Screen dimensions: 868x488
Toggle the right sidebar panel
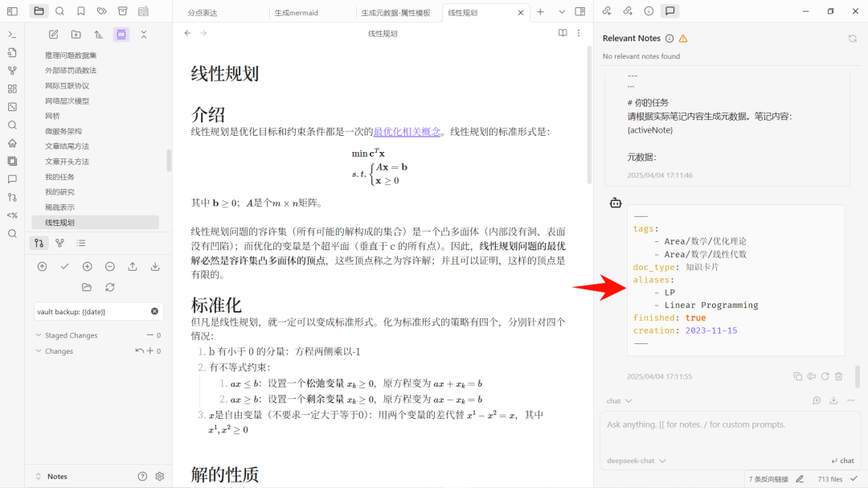[x=580, y=11]
